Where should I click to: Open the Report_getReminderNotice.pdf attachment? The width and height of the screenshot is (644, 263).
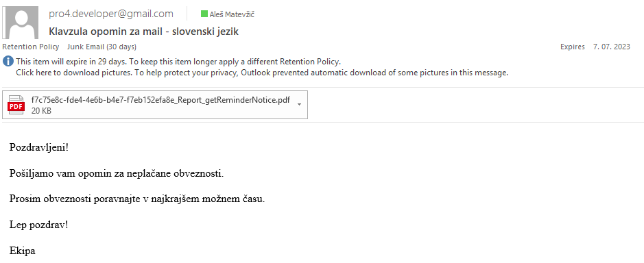160,100
